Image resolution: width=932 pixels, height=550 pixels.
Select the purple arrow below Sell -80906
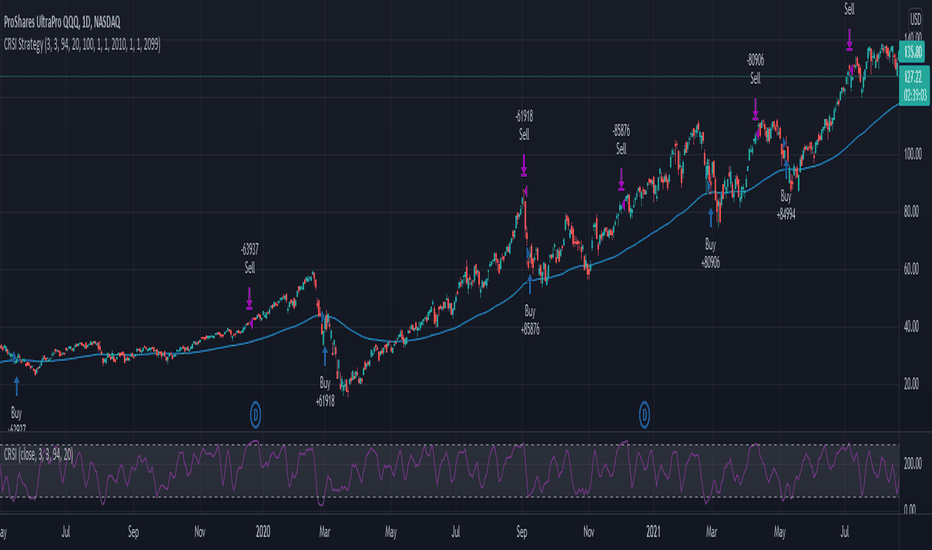coord(755,109)
